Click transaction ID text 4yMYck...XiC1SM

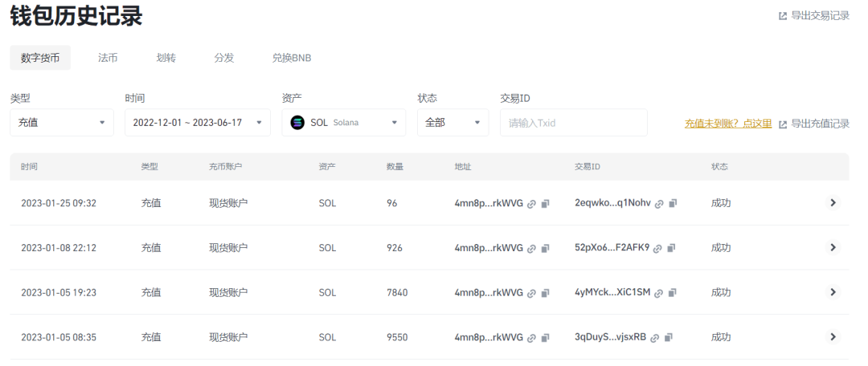point(612,292)
